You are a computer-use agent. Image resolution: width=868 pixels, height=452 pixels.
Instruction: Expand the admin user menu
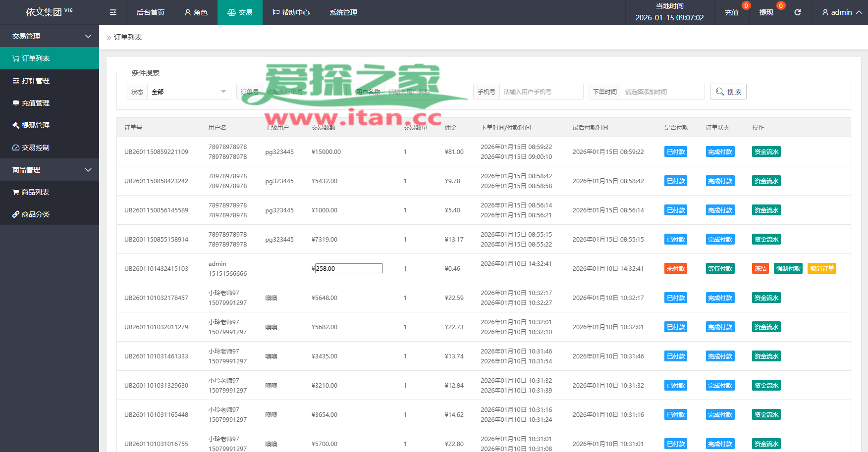click(841, 12)
